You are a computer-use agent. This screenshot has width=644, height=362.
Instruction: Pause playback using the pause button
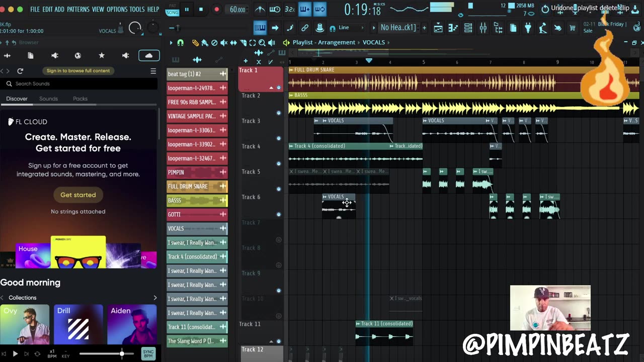click(x=187, y=9)
